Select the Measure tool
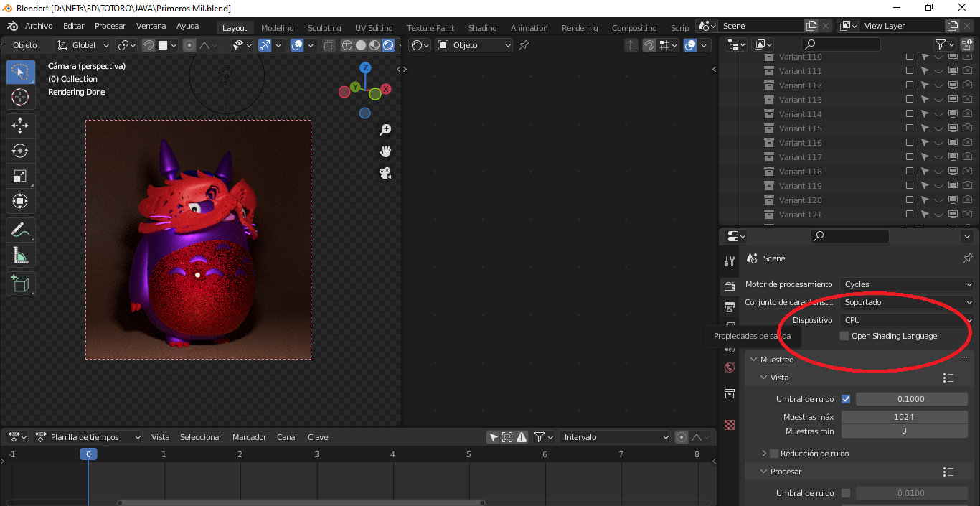 tap(20, 256)
